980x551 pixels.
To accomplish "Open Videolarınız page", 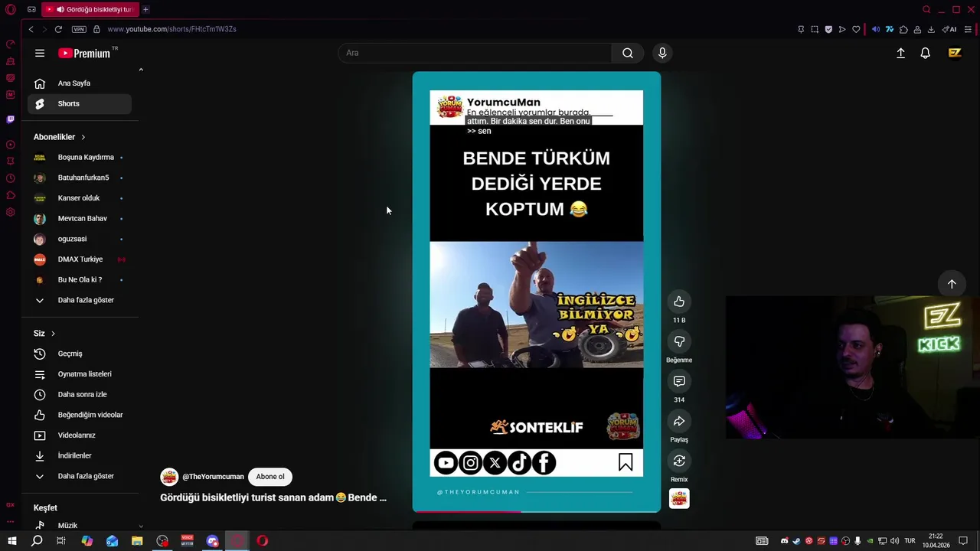I will tap(80, 435).
